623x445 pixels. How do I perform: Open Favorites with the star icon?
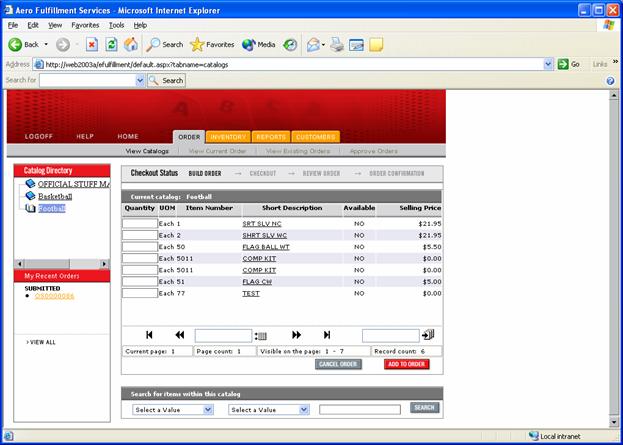[x=212, y=44]
